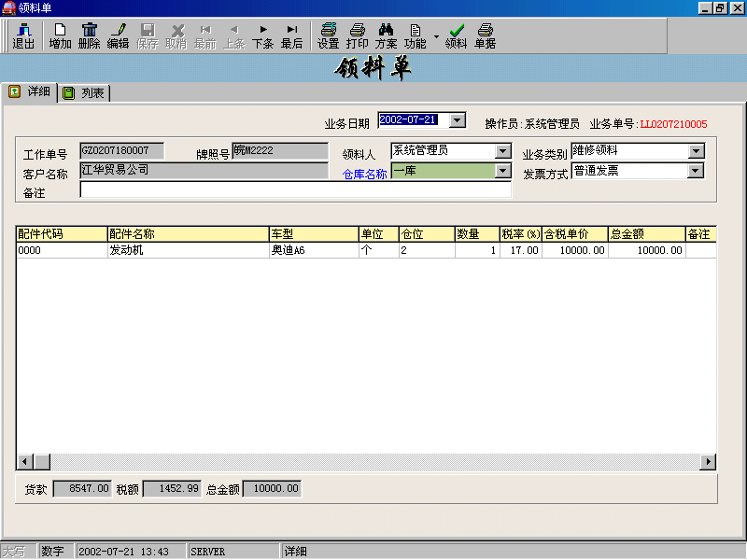The height and width of the screenshot is (560, 747).
Task: Click the 数字 status bar indicator
Action: pyautogui.click(x=56, y=552)
